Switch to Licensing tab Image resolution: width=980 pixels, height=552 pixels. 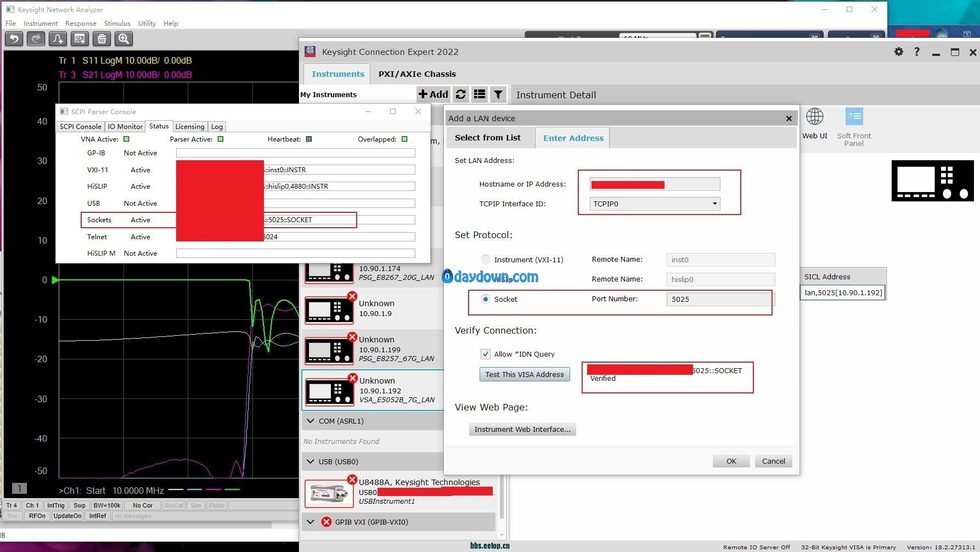(x=190, y=127)
